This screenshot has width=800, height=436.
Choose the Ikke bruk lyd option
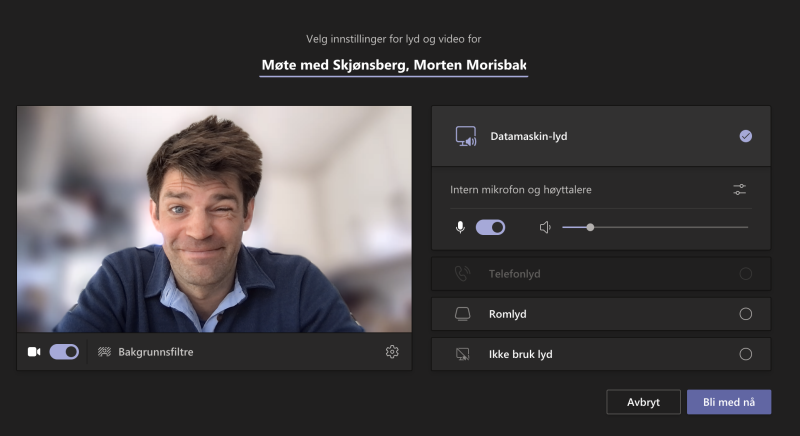(x=520, y=354)
